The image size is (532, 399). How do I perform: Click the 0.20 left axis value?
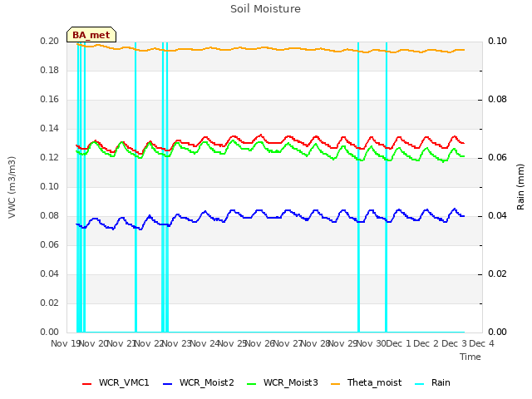50,41
